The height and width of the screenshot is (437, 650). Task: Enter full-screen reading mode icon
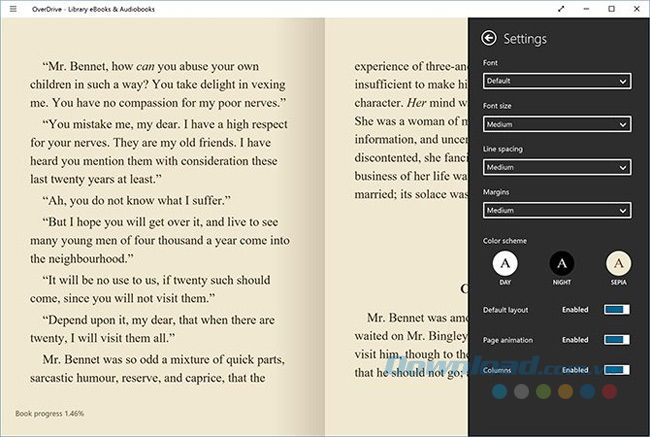pos(561,8)
